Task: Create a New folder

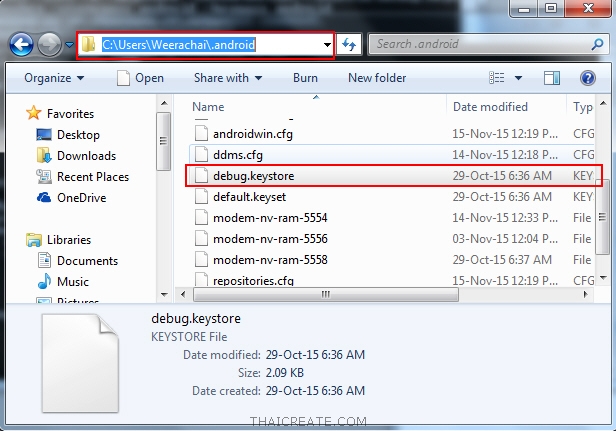Action: [x=377, y=78]
